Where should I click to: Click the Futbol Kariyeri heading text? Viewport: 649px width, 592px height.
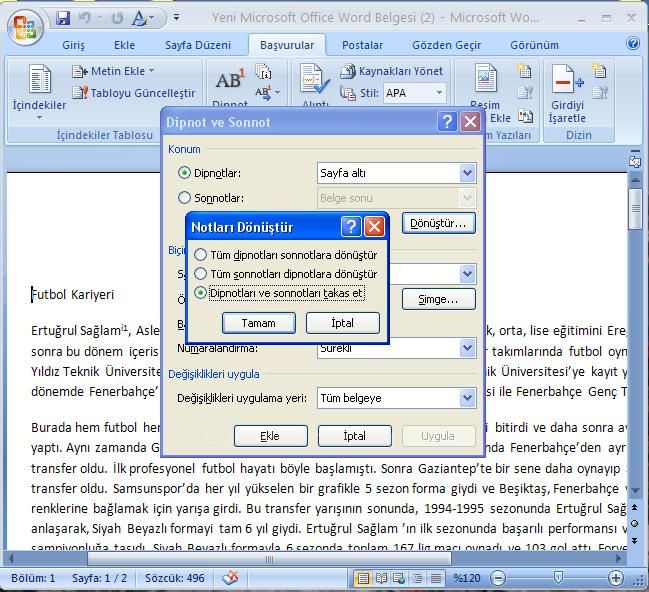[x=72, y=294]
